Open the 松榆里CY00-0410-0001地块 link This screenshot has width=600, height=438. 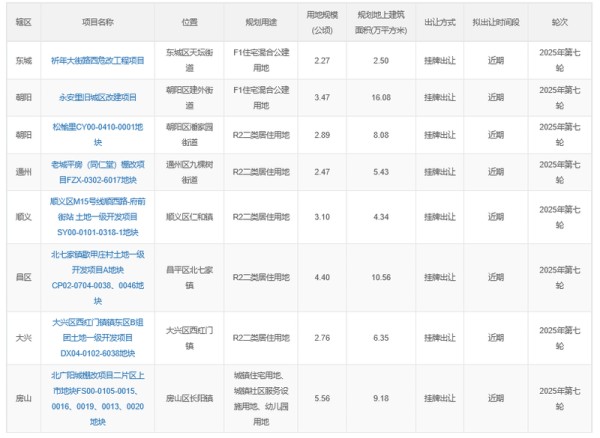98,135
